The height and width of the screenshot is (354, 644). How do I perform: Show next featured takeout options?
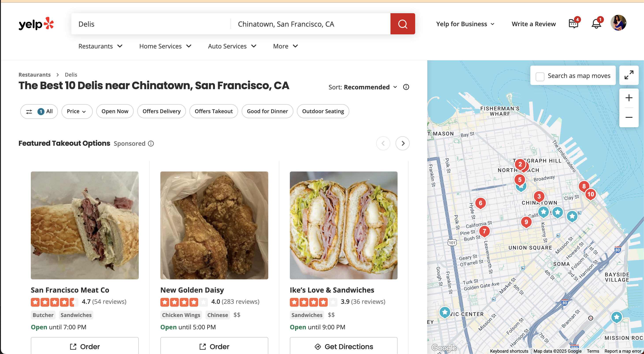tap(403, 143)
